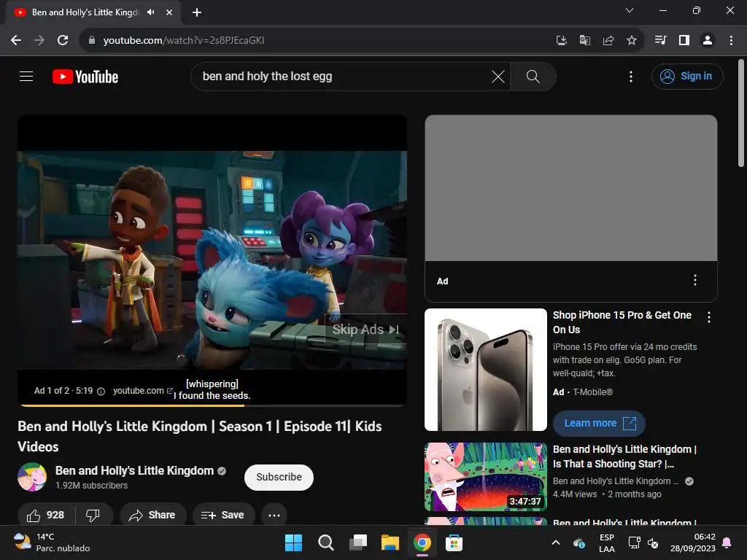Open the YouTube hamburger guide menu
Image resolution: width=747 pixels, height=560 pixels.
tap(26, 76)
